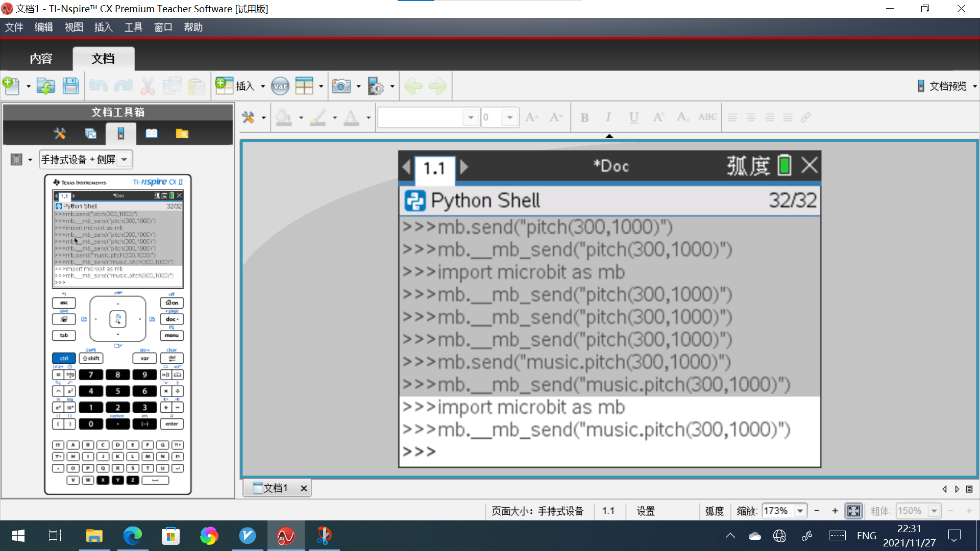The height and width of the screenshot is (551, 980).
Task: Open the View menu
Action: (74, 28)
